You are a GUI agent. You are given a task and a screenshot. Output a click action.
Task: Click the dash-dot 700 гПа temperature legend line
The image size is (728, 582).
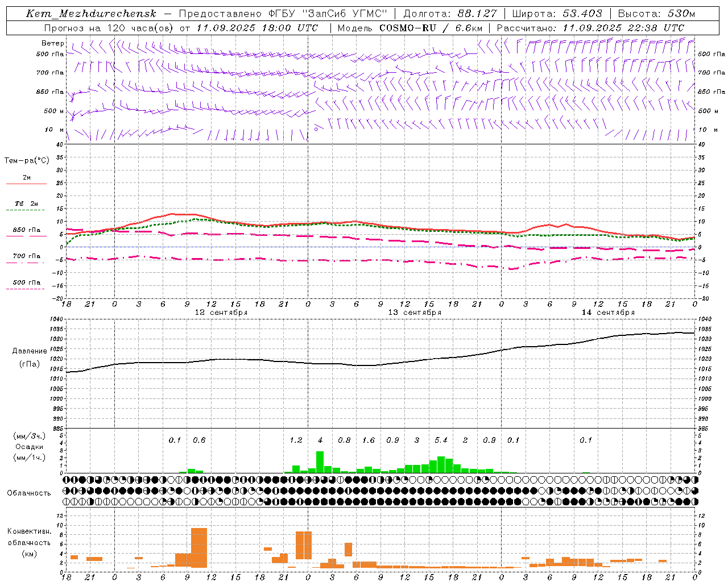click(x=25, y=263)
